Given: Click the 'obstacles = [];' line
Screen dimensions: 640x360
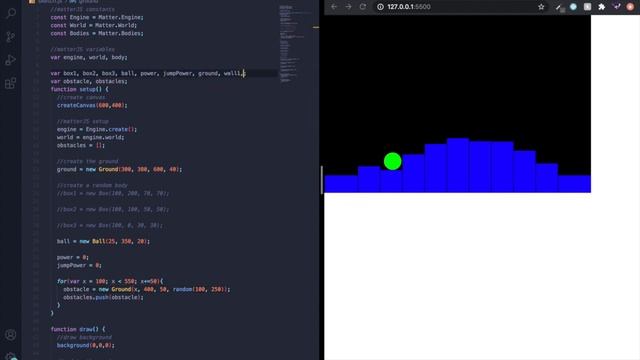Looking at the screenshot, I should coord(81,145).
